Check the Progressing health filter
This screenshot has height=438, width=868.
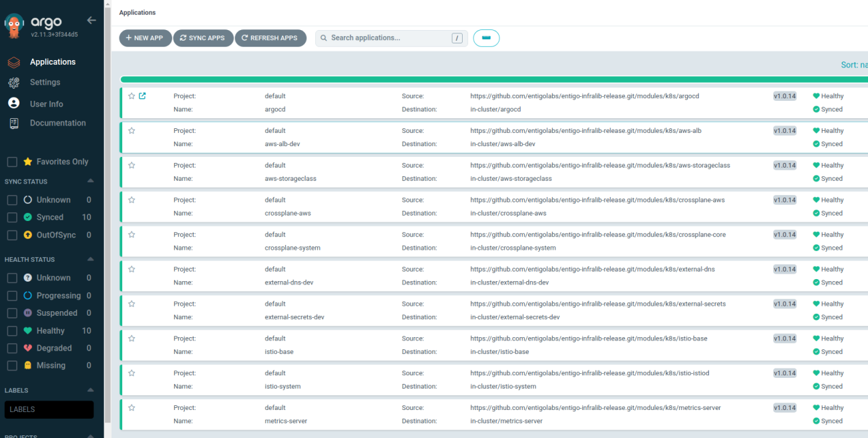click(x=12, y=296)
